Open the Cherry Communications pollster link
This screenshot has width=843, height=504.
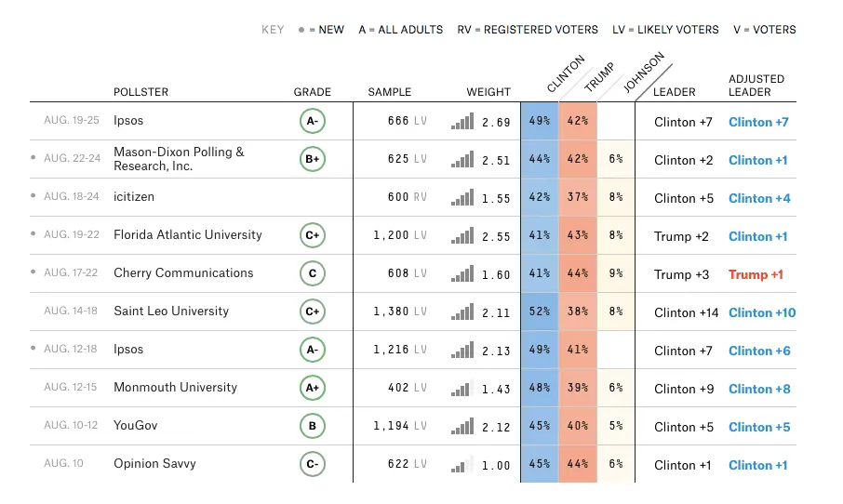183,273
